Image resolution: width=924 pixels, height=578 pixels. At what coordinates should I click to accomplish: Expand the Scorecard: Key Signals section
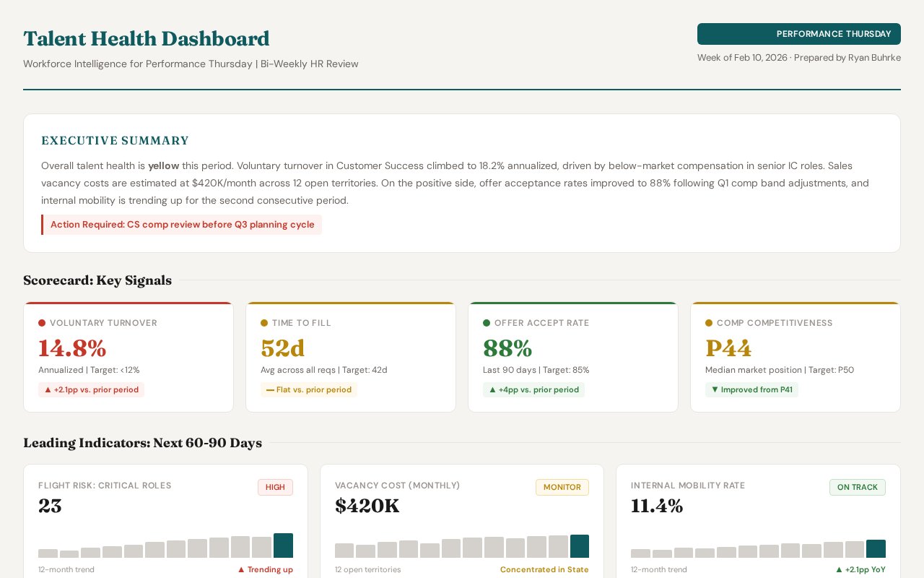[97, 280]
